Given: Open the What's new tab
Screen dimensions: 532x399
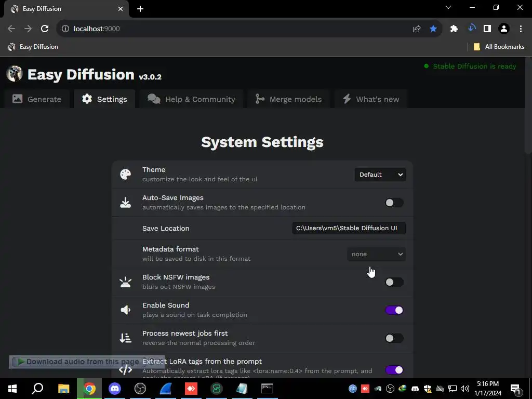Looking at the screenshot, I should click(x=371, y=99).
